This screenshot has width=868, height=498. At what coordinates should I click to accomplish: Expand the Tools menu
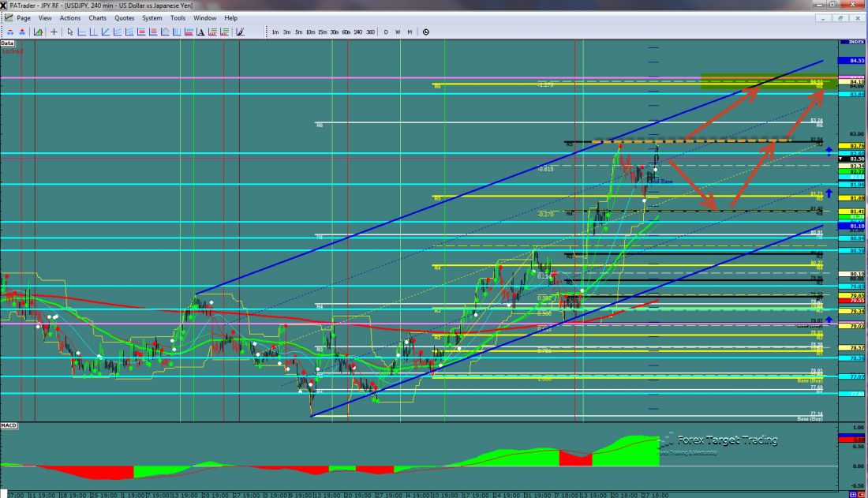point(178,17)
